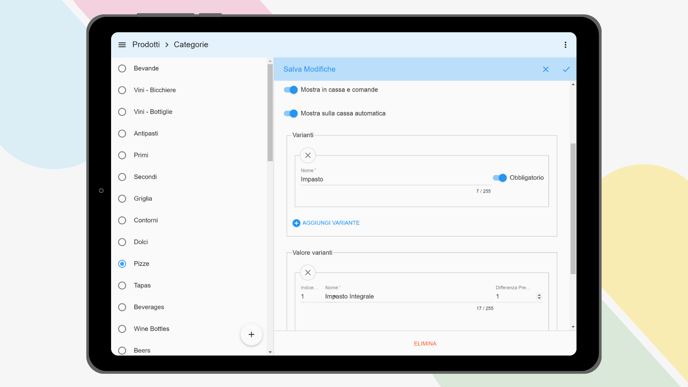
Task: Click the detail panel scroll-down arrow
Action: click(x=573, y=327)
